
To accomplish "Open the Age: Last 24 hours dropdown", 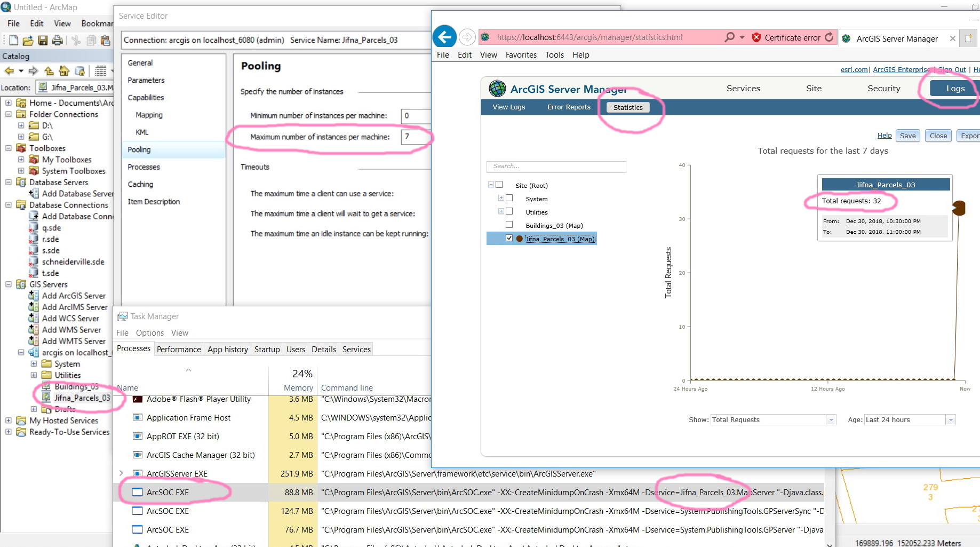I will coord(951,420).
